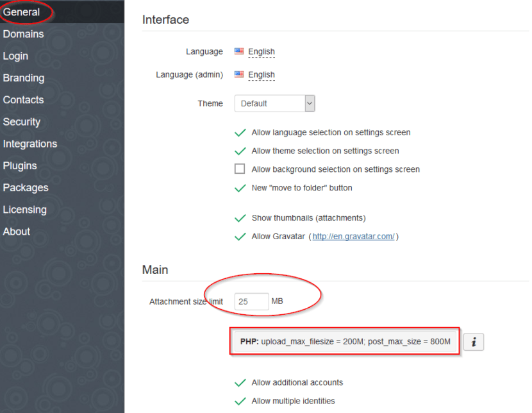This screenshot has width=532, height=413.
Task: Click the attachment size limit input field
Action: (252, 301)
